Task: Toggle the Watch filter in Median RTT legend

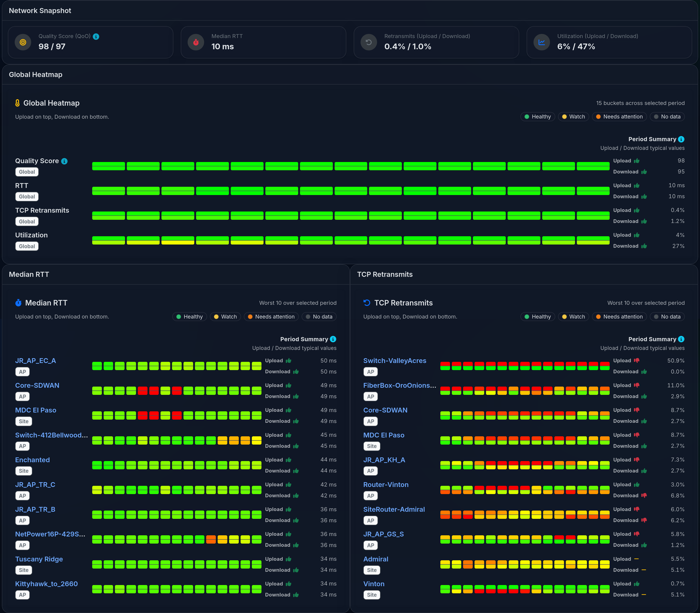Action: coord(225,316)
